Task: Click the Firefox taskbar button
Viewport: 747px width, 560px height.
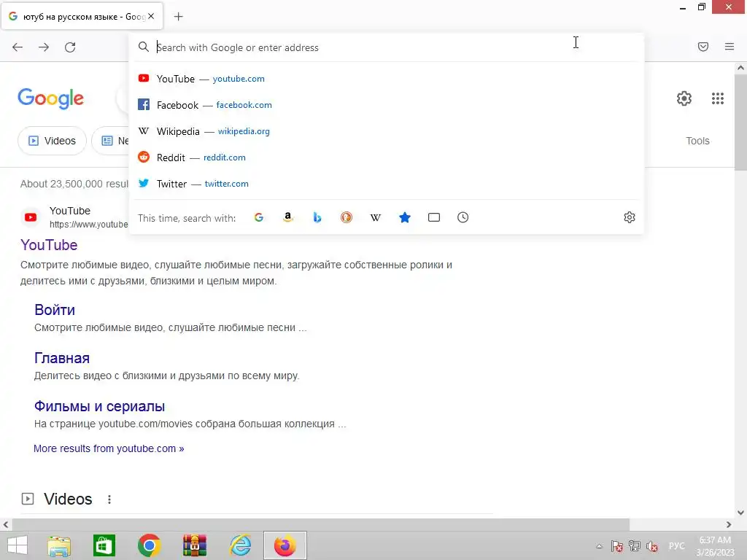Action: point(285,545)
